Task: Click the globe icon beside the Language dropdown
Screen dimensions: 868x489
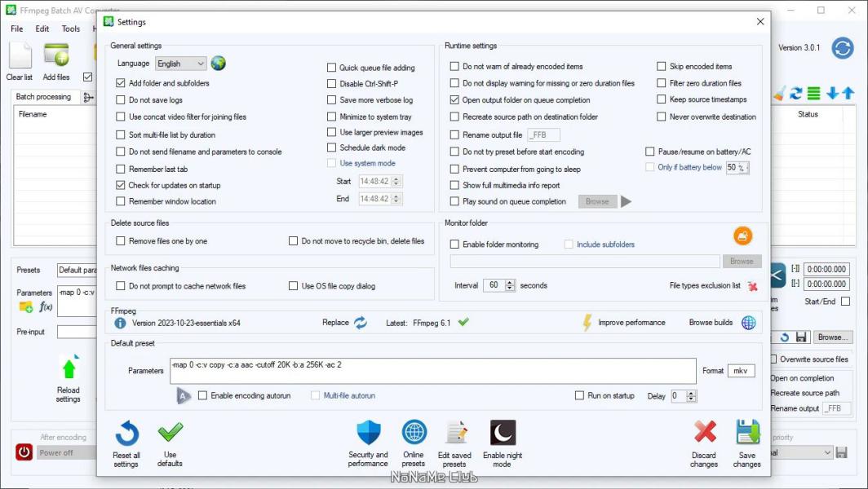Action: tap(218, 63)
